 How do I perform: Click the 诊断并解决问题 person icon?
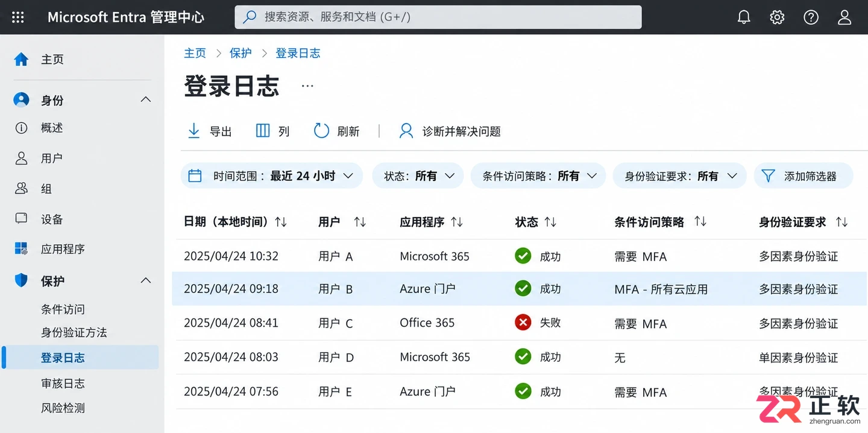pos(406,131)
